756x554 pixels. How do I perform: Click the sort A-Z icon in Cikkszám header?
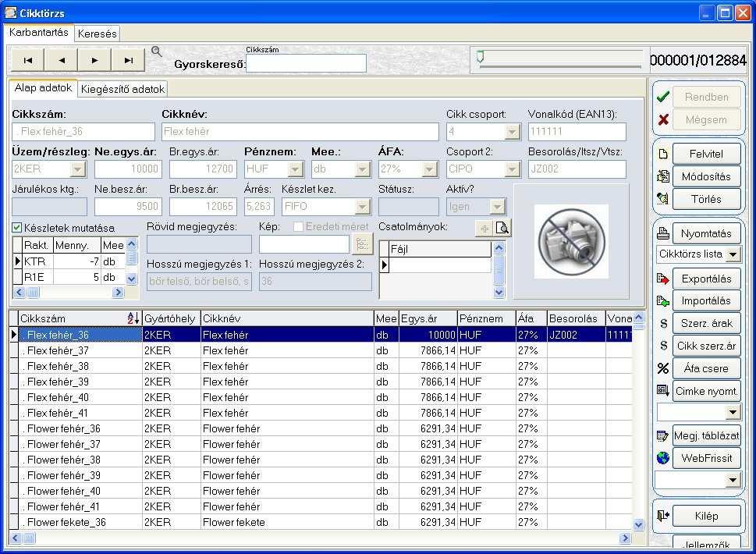coord(133,318)
